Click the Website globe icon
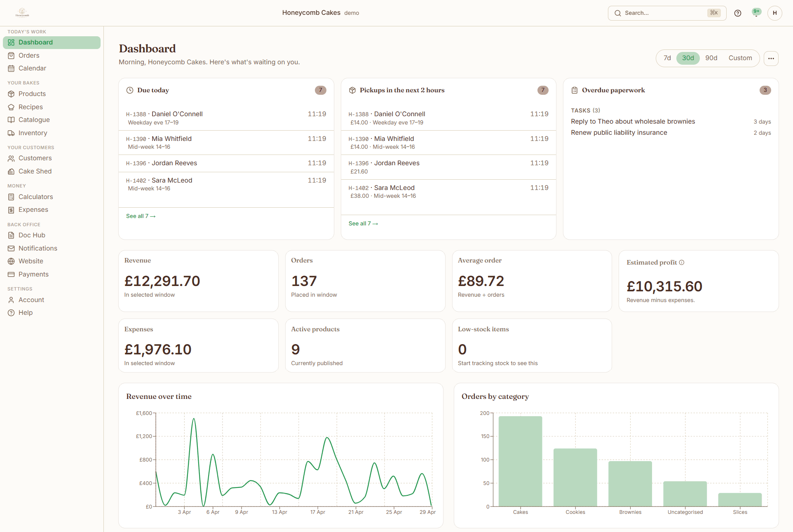793x532 pixels. 11,261
